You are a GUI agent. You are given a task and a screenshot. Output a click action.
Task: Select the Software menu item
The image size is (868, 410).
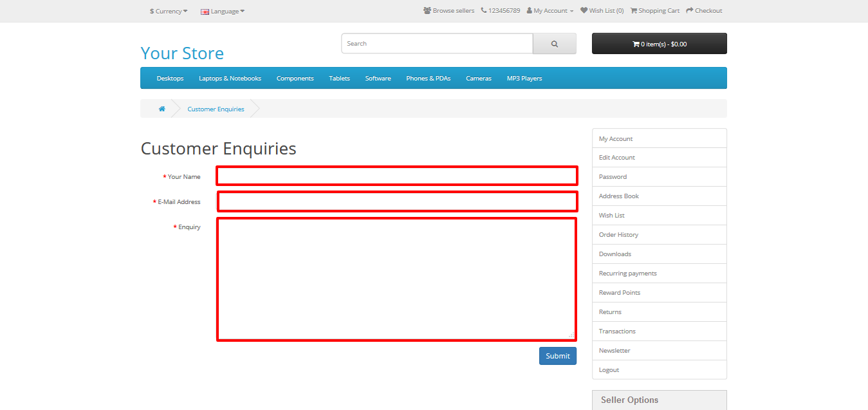[378, 79]
